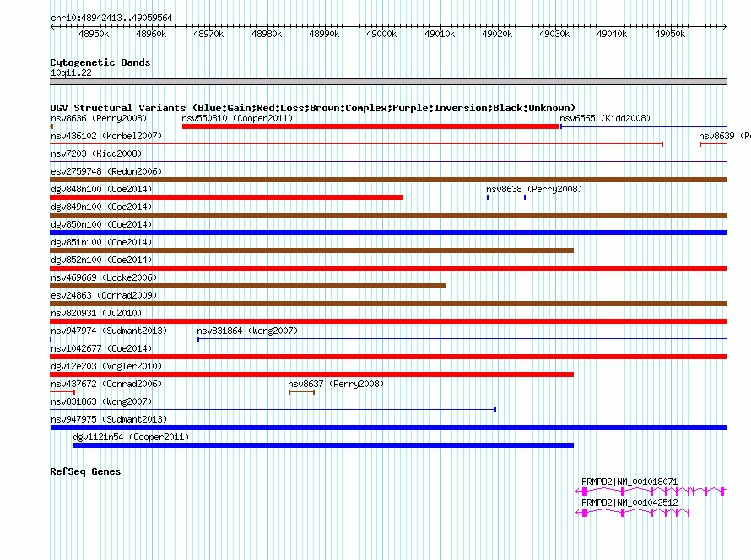
Task: Open variant dgv850n100 (Coe2014) label
Action: click(101, 224)
